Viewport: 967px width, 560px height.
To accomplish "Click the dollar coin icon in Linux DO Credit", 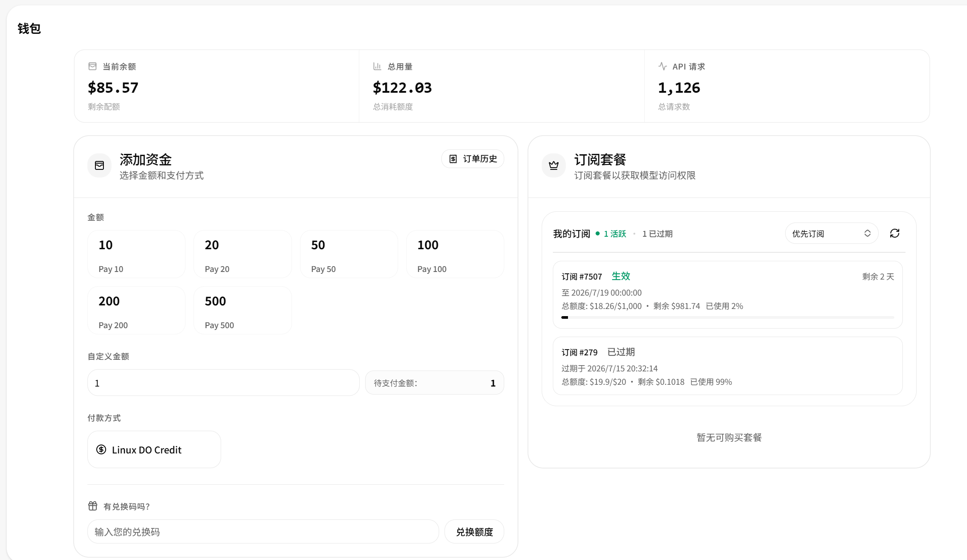I will coord(101,449).
